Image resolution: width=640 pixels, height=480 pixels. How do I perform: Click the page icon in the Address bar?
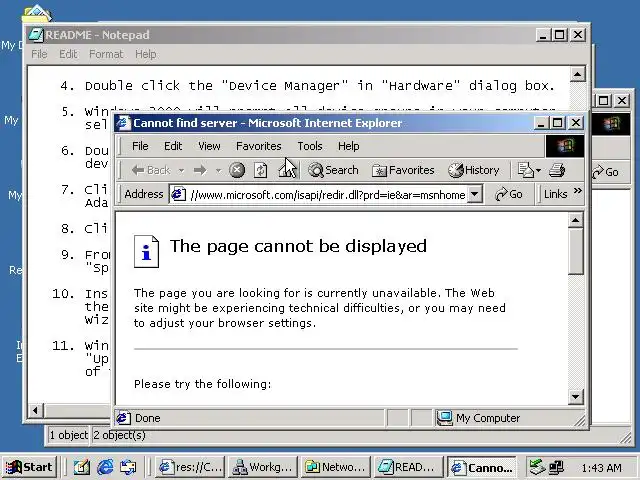pyautogui.click(x=178, y=194)
